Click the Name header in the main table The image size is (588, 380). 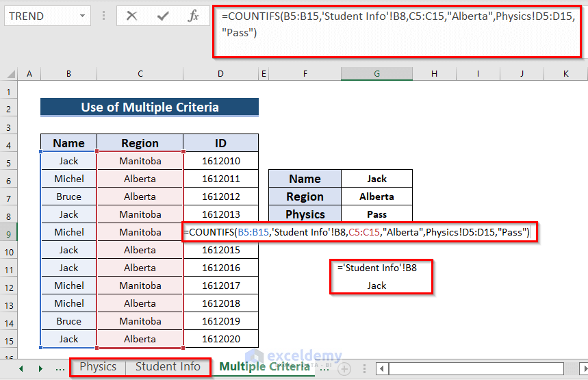tap(68, 143)
